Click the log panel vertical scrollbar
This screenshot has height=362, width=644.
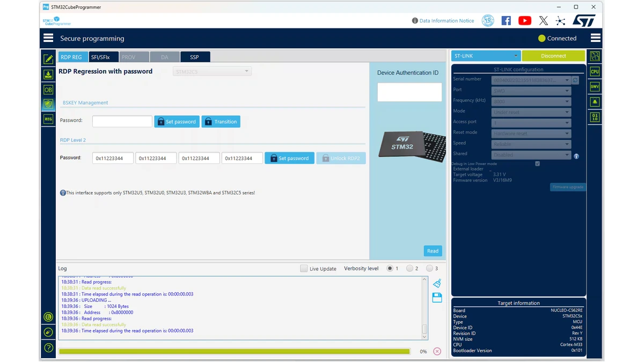click(425, 308)
